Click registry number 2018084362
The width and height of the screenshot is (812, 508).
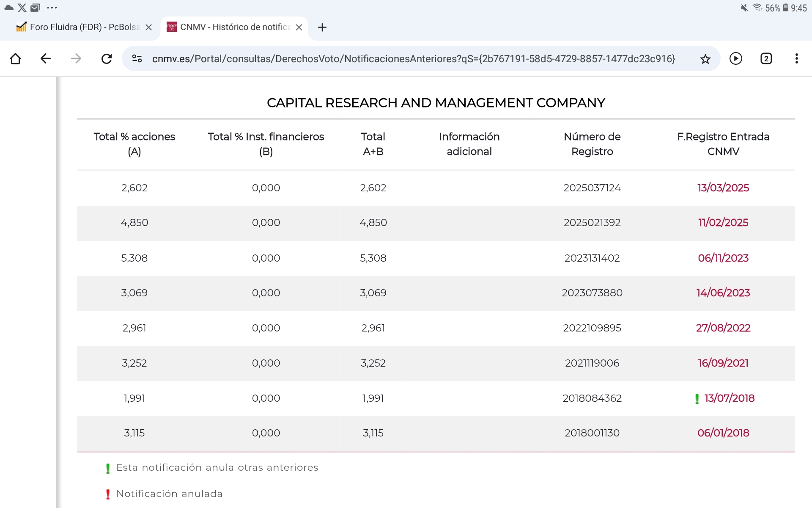[x=592, y=398]
